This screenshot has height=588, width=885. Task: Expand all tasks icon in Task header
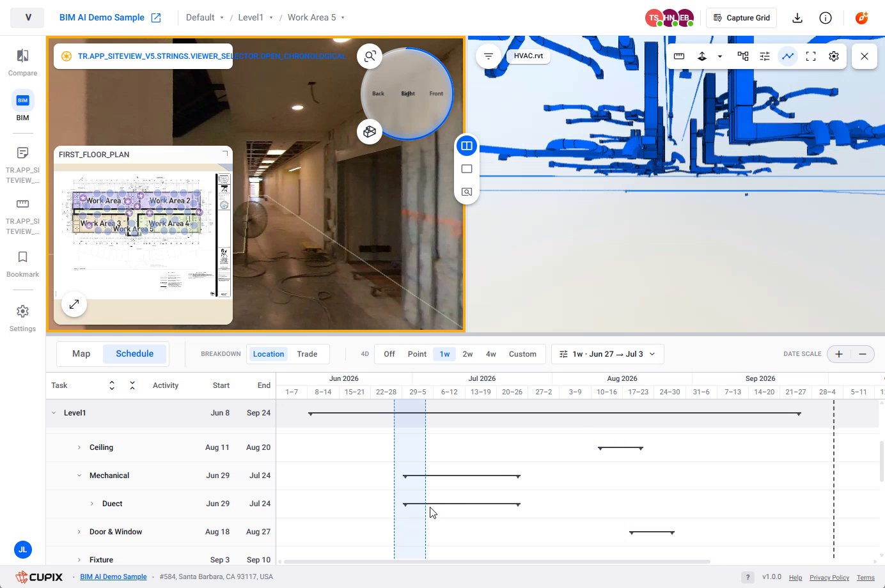112,385
